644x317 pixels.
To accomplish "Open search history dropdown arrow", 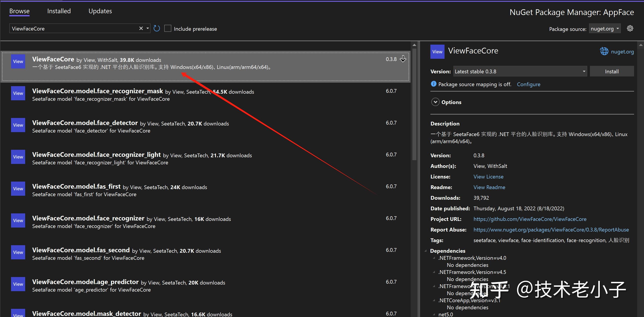I will pos(148,28).
